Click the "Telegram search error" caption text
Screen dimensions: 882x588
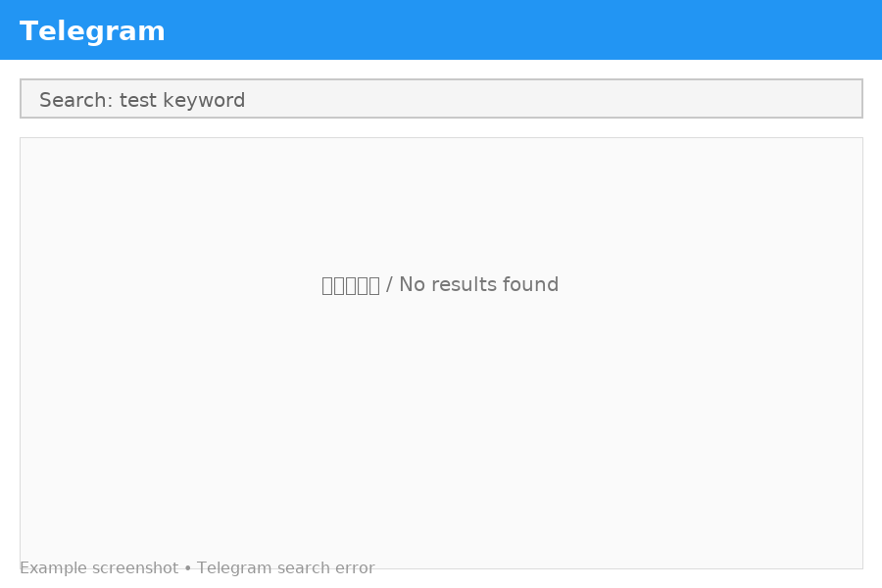[286, 567]
